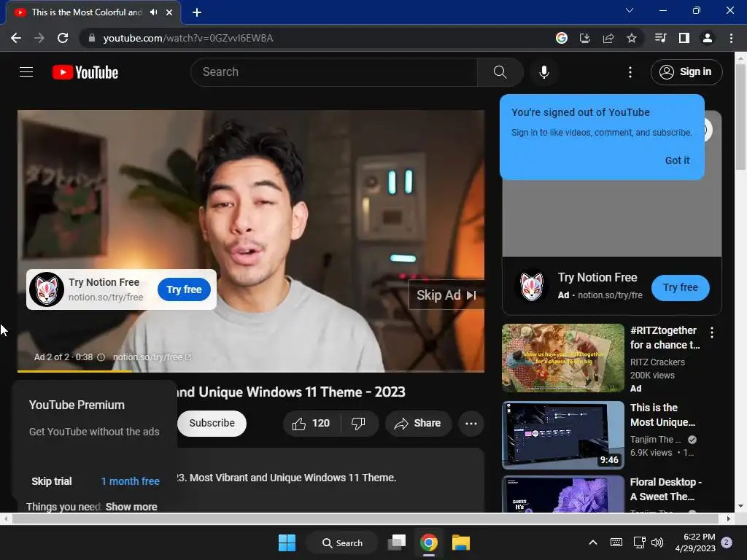Mute the tab via speaker icon

(x=153, y=12)
